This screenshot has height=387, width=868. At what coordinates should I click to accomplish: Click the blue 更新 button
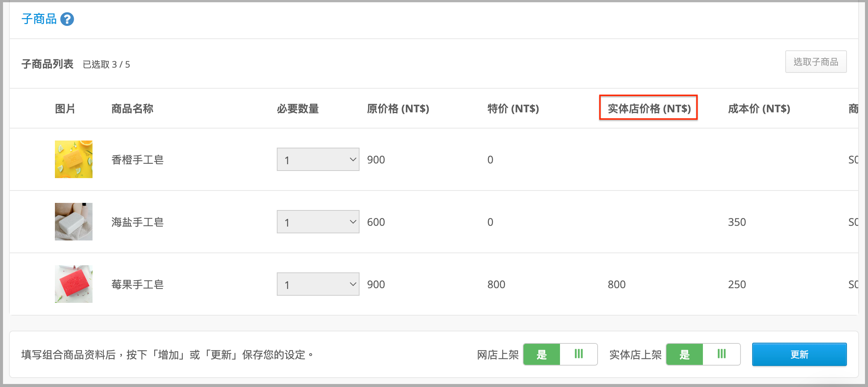click(x=799, y=354)
